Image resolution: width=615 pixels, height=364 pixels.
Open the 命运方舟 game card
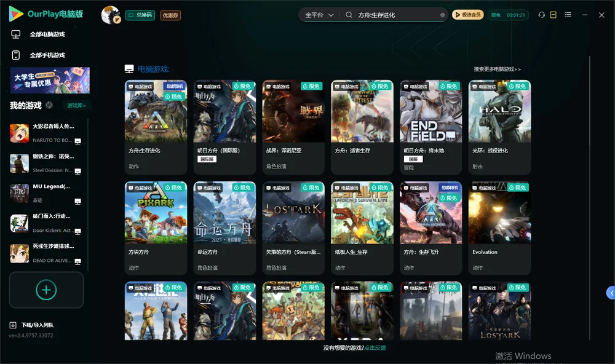[x=224, y=228]
